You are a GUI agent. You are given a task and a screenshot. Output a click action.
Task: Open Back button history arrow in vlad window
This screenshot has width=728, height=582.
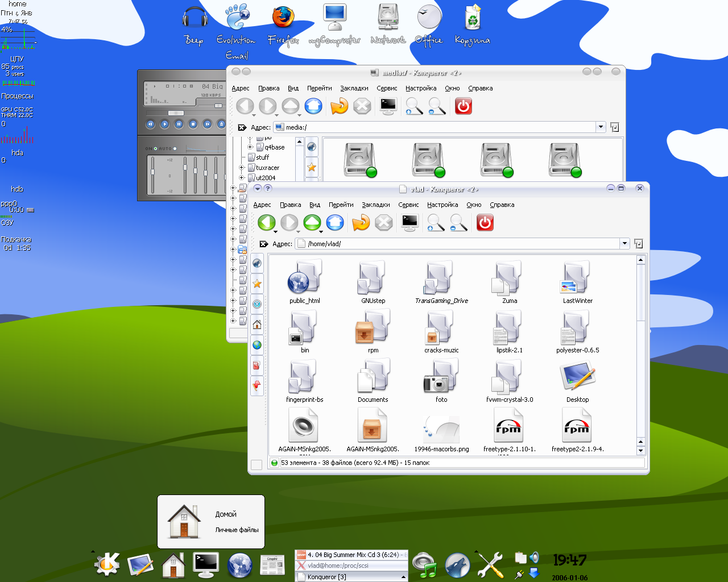(x=275, y=231)
